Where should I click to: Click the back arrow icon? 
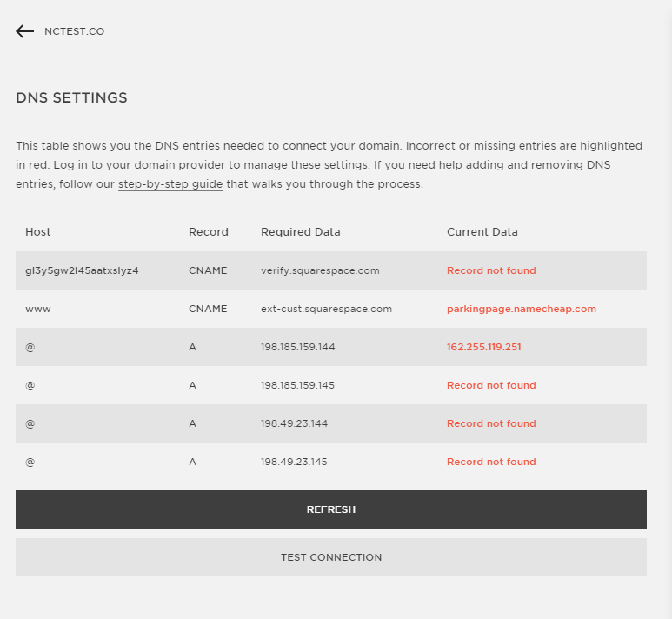pos(24,31)
